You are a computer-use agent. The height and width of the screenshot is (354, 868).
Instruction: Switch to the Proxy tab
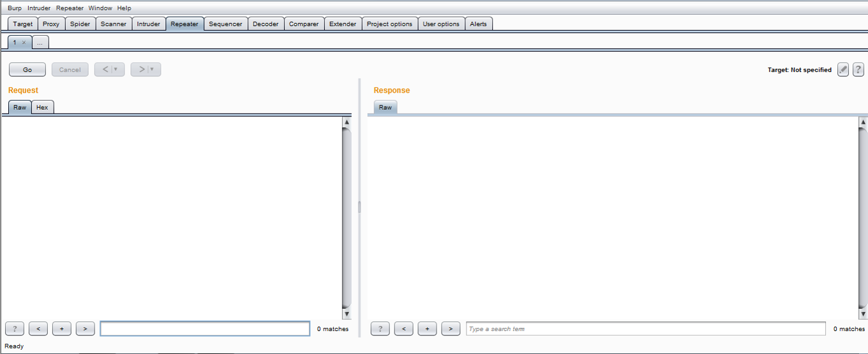(x=51, y=24)
